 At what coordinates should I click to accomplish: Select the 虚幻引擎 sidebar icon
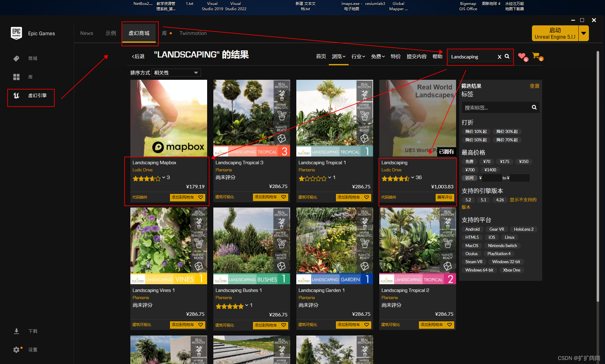[16, 96]
